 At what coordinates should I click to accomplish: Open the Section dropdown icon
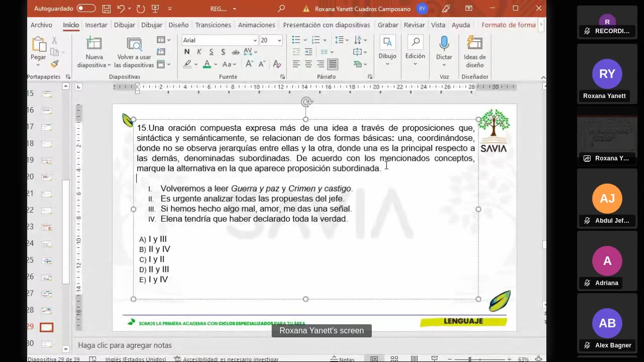pos(164,64)
